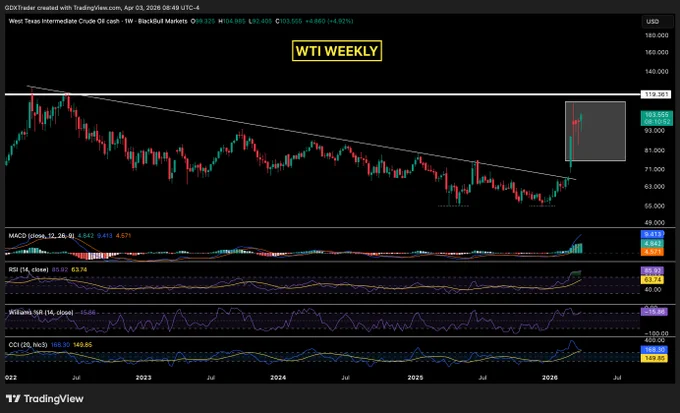680x413 pixels.
Task: Open the USD currency selector
Action: (x=658, y=22)
